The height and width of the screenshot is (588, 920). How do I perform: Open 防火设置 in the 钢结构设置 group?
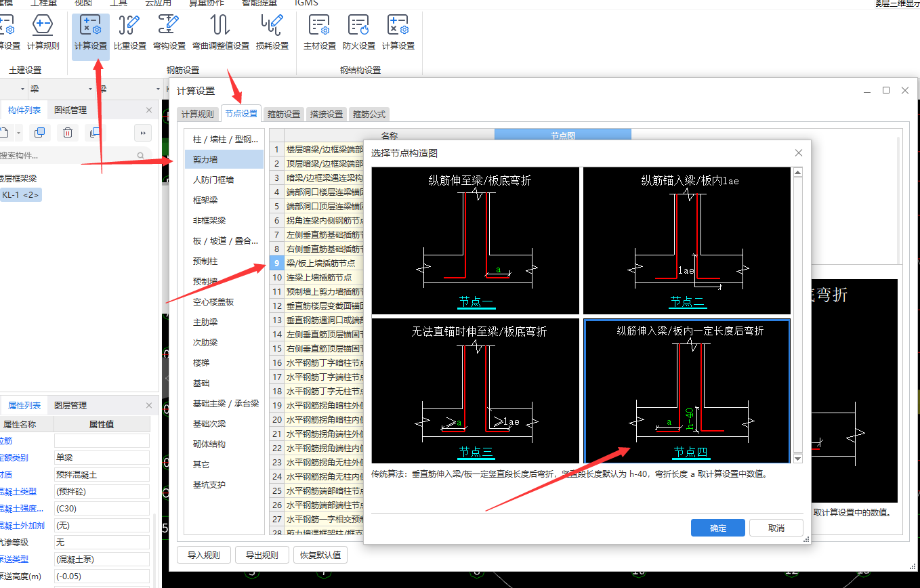[x=359, y=33]
